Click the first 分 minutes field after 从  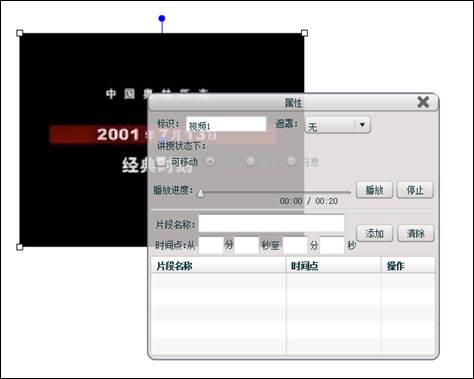click(211, 246)
